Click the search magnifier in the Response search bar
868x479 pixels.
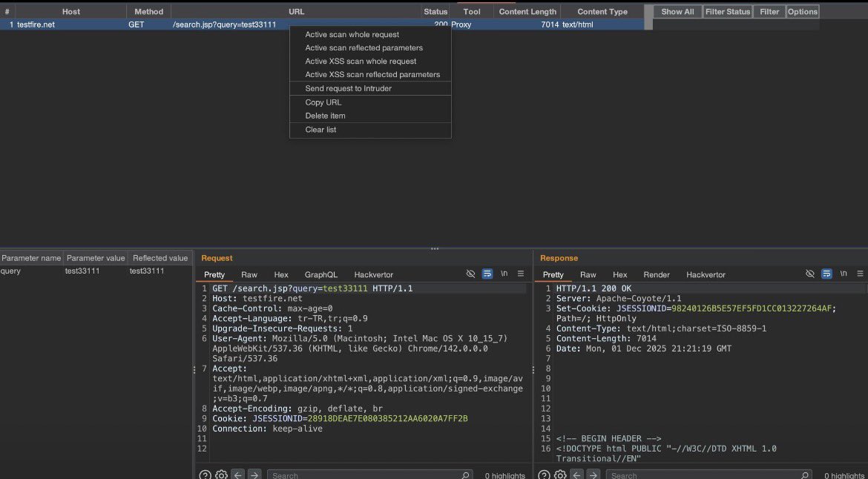coord(803,475)
